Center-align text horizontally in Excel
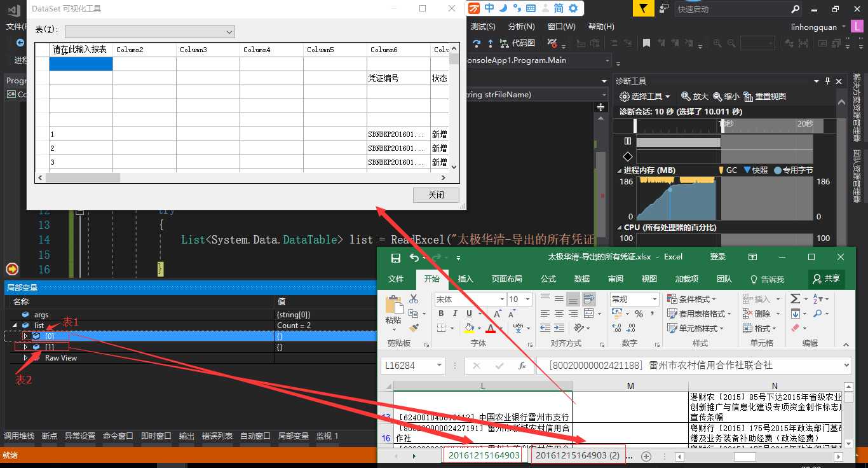The height and width of the screenshot is (468, 868). coord(559,313)
